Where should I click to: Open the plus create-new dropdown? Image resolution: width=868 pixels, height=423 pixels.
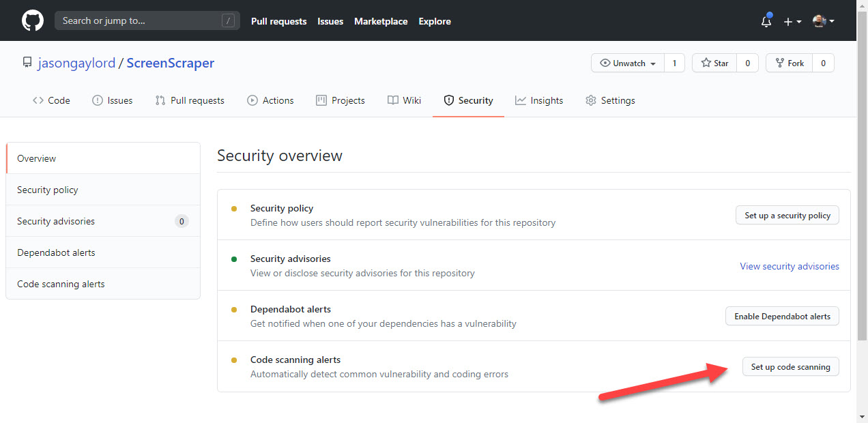point(792,21)
